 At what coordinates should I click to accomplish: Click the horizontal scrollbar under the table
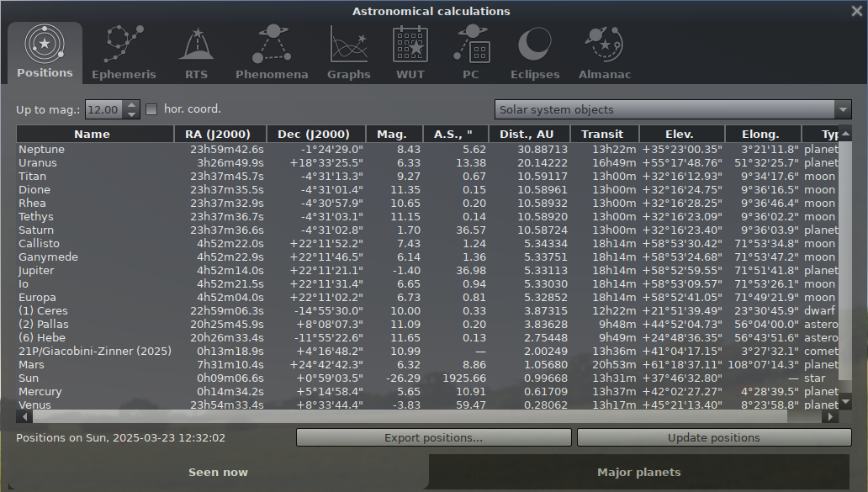(421, 416)
